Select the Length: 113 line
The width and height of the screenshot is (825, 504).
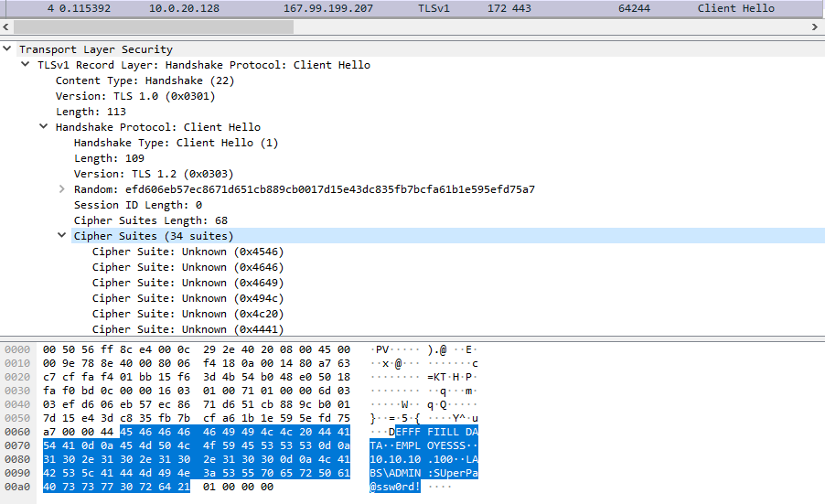(91, 112)
